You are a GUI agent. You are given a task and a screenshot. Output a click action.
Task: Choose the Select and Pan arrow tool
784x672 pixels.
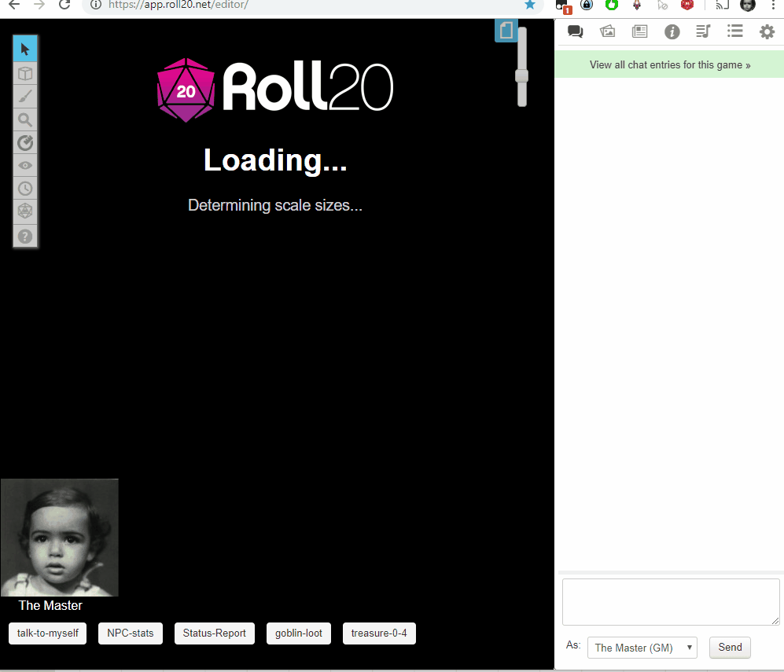pos(25,49)
